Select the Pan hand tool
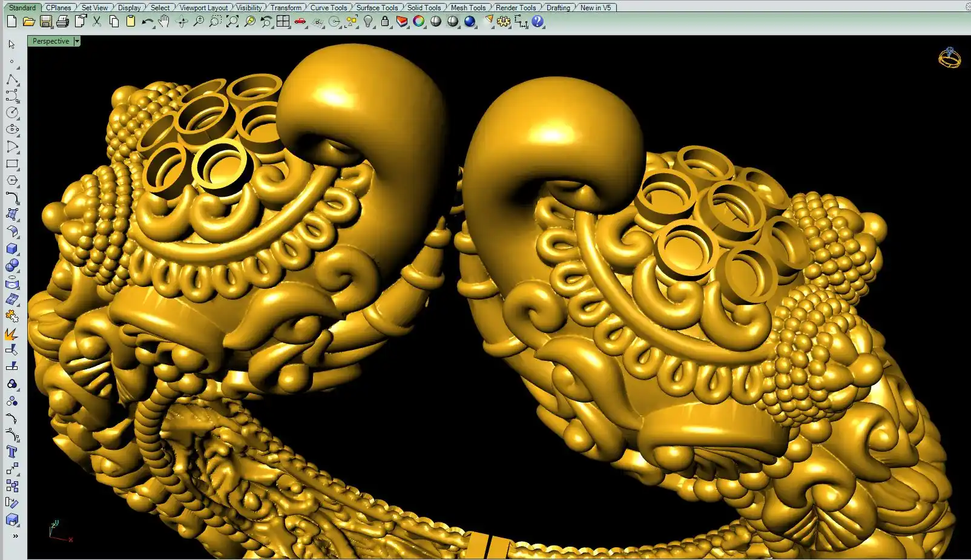The image size is (971, 560). pyautogui.click(x=164, y=22)
